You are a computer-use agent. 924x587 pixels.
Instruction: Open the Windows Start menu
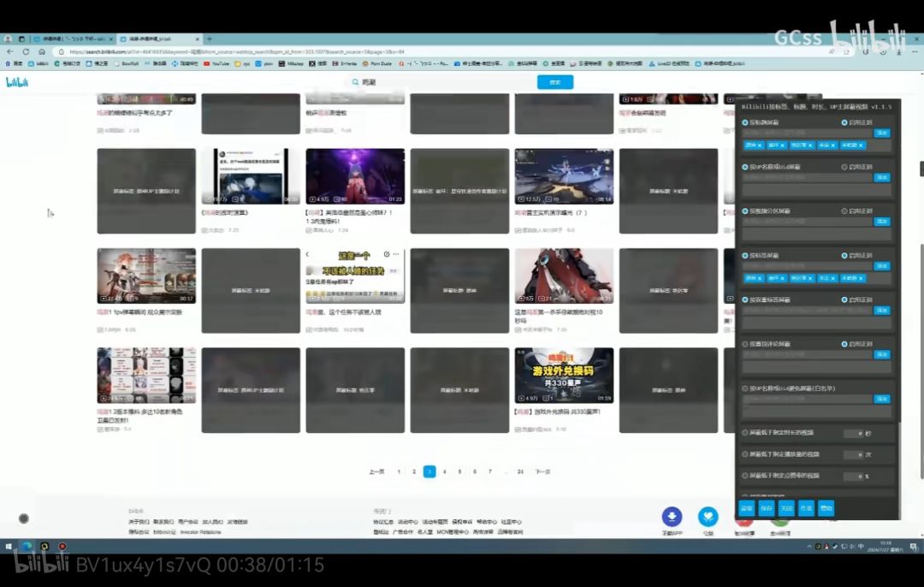pyautogui.click(x=9, y=546)
